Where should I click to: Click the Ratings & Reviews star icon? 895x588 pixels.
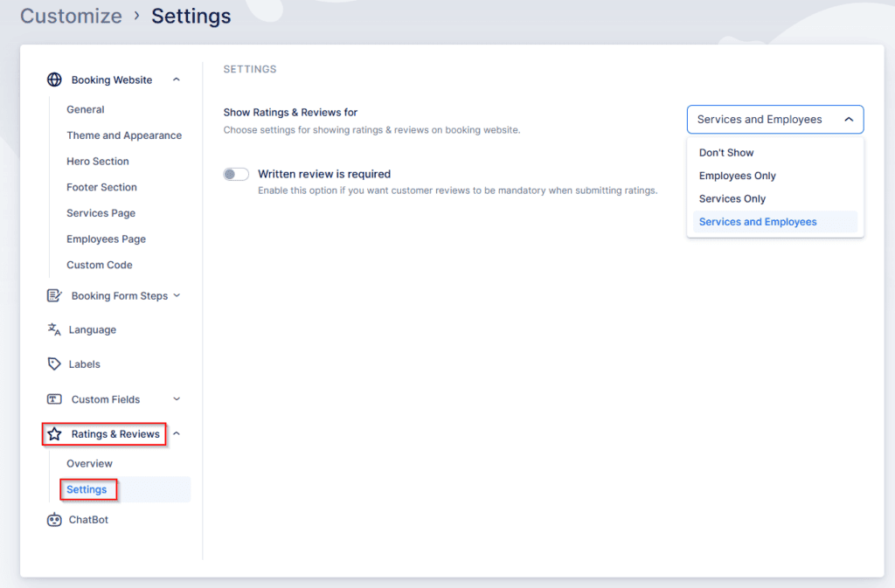click(54, 434)
